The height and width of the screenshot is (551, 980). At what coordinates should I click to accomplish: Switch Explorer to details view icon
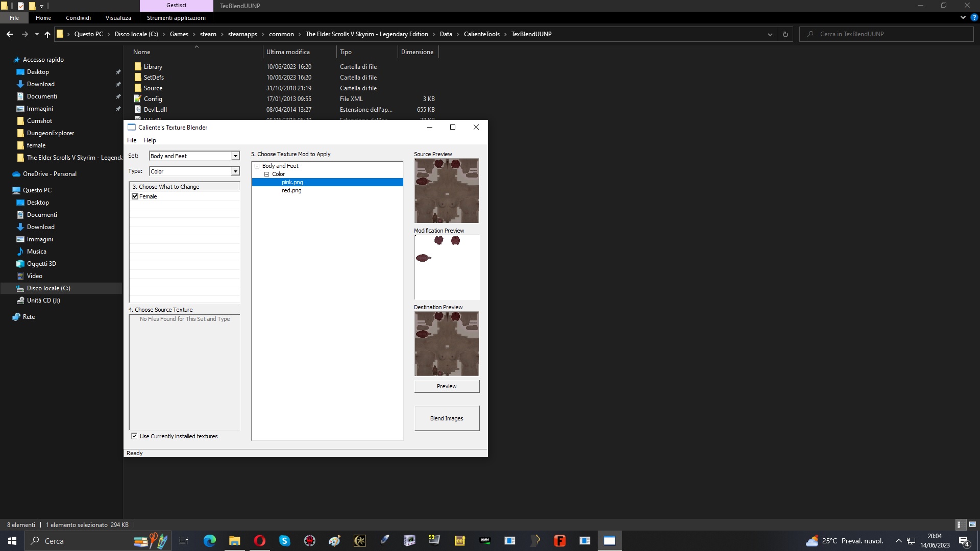pos(960,524)
